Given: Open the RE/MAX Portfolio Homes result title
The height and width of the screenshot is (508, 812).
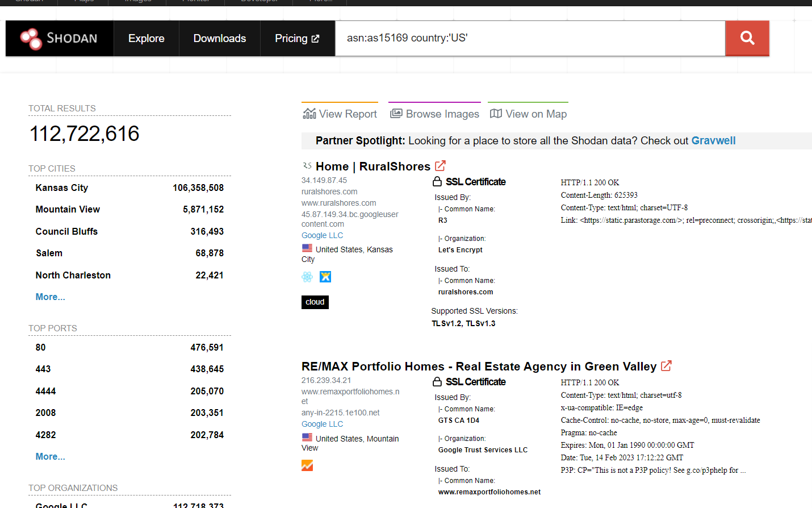Looking at the screenshot, I should tap(479, 367).
